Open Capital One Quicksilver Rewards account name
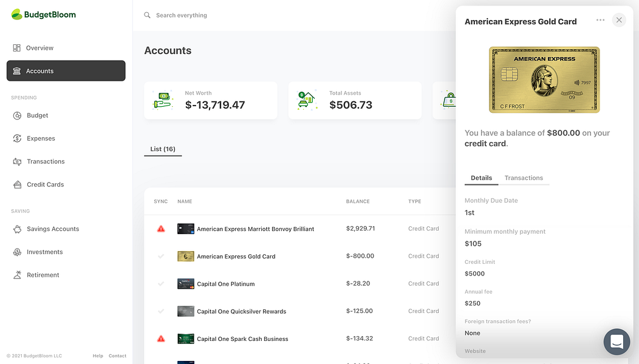Viewport: 639px width, 364px height. (x=241, y=311)
